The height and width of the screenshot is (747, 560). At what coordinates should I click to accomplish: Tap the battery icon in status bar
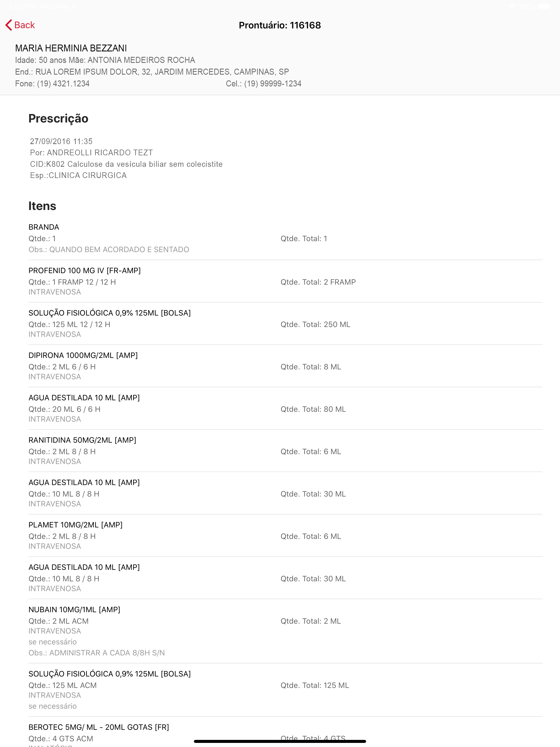[544, 6]
